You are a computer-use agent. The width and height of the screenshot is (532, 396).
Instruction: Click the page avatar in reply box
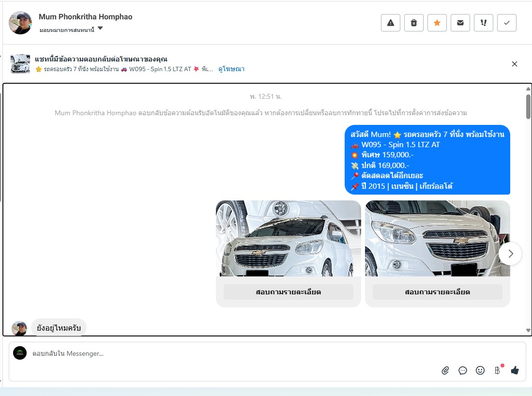[x=20, y=353]
